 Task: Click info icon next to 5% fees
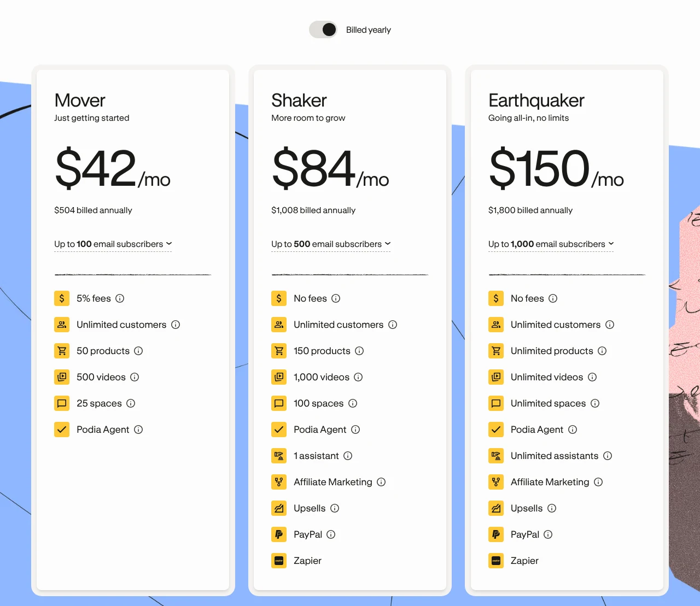(x=120, y=298)
